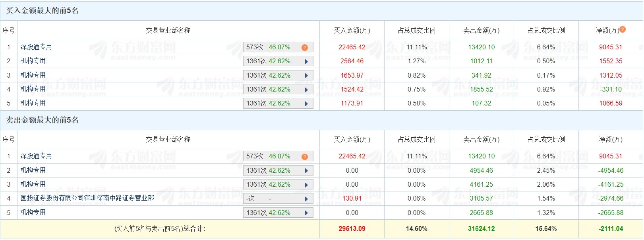
Task: Select total sell amount 31624.12
Action: pyautogui.click(x=482, y=229)
